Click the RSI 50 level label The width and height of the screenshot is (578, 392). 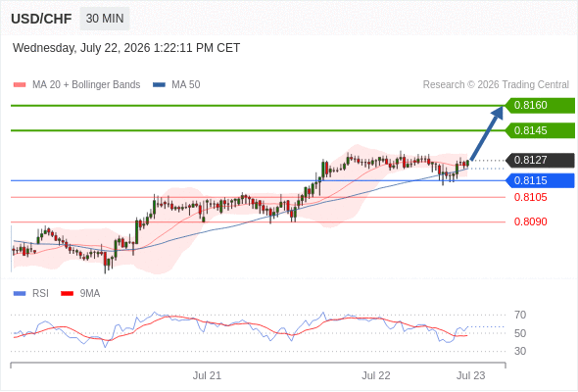pos(520,333)
